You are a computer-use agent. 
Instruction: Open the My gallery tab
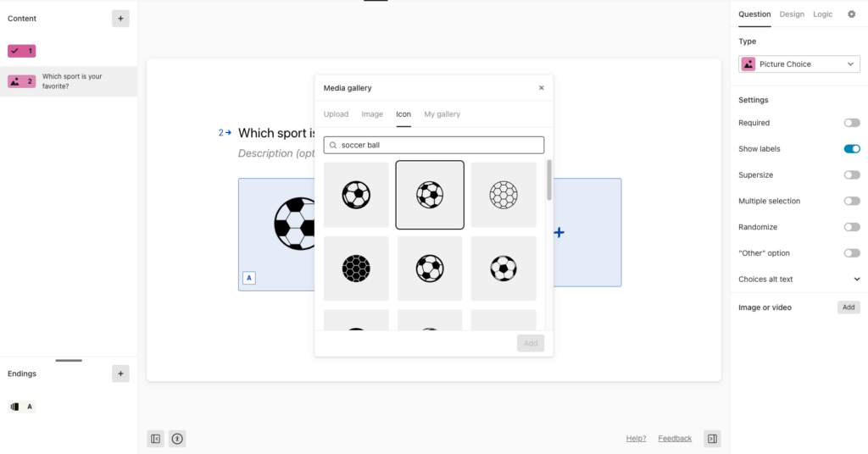[x=442, y=113]
